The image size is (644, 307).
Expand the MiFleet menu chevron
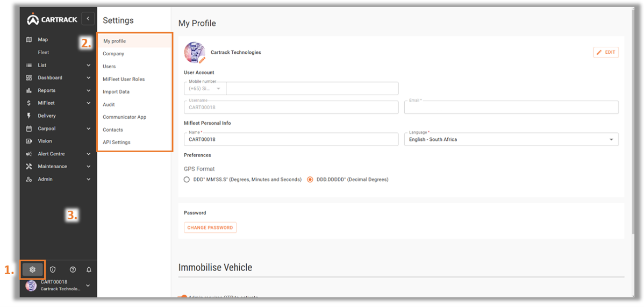[x=88, y=103]
